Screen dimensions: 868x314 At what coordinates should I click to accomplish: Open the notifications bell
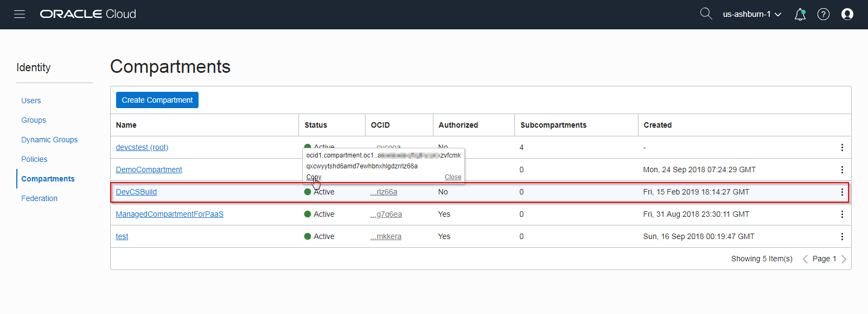800,15
